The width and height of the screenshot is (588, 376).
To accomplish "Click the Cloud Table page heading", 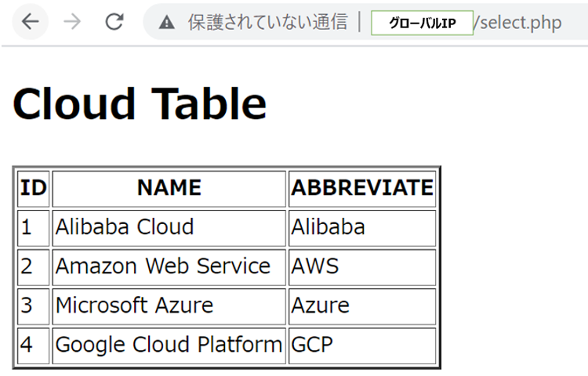I will pyautogui.click(x=140, y=103).
